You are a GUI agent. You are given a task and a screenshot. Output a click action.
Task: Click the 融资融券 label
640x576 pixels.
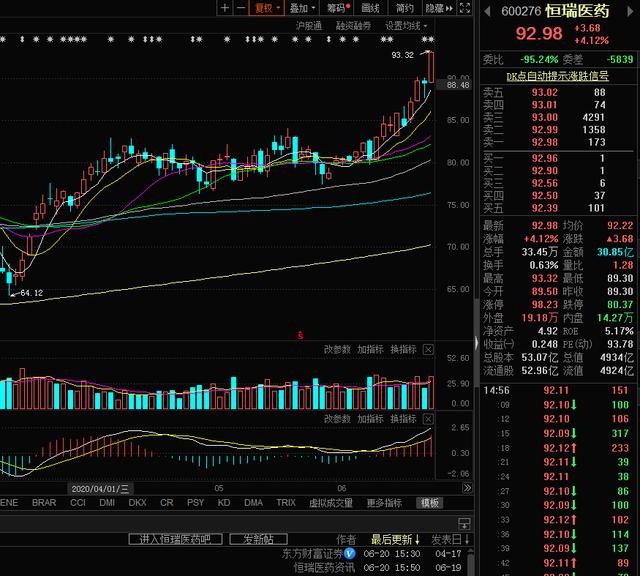(353, 26)
